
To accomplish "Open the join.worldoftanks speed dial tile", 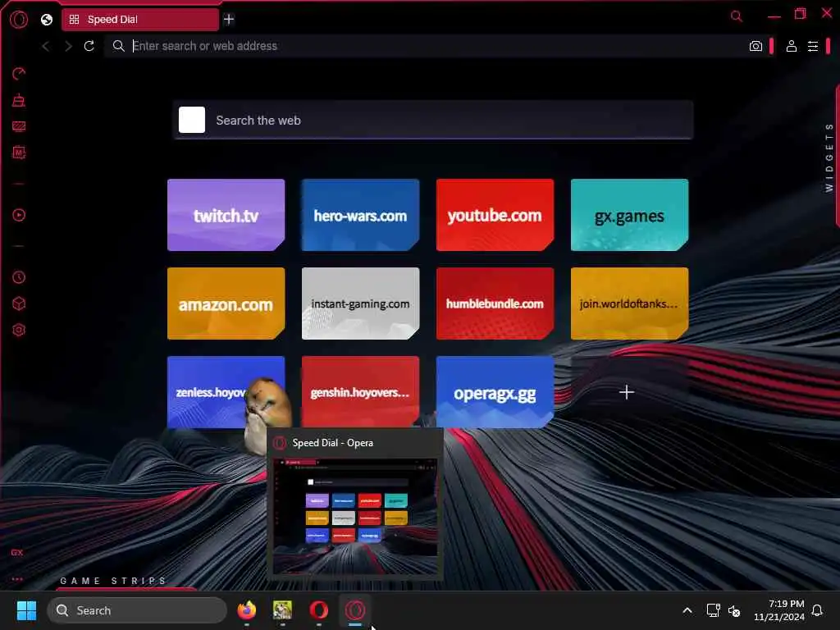I will tap(629, 304).
